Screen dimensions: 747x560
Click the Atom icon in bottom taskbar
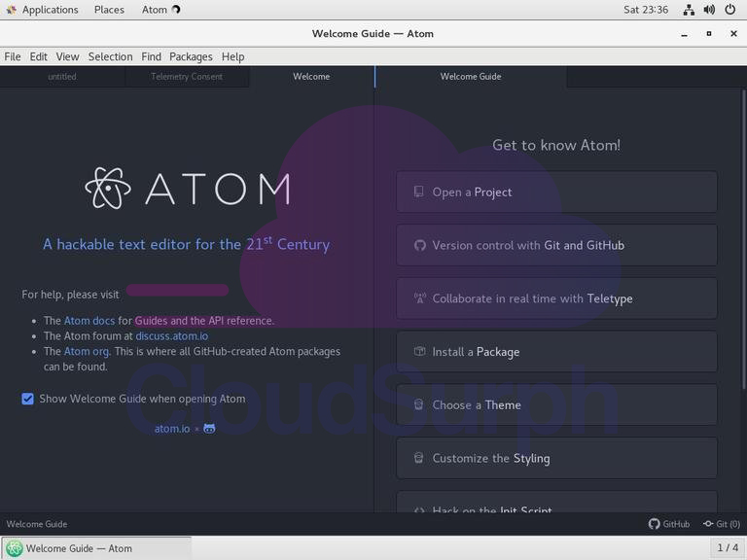(14, 548)
